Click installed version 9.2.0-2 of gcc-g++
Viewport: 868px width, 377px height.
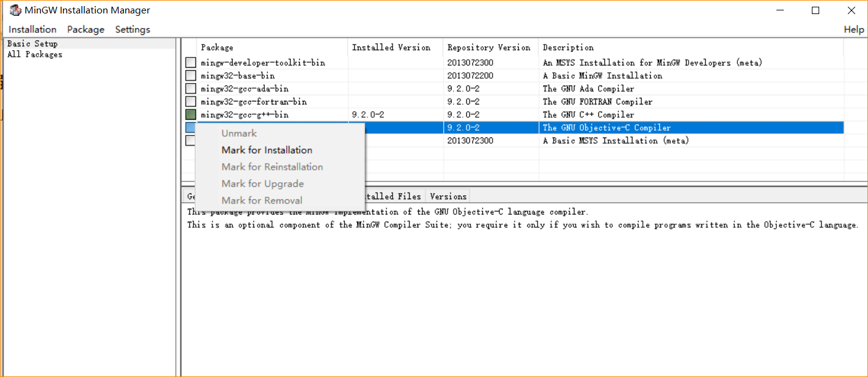368,115
